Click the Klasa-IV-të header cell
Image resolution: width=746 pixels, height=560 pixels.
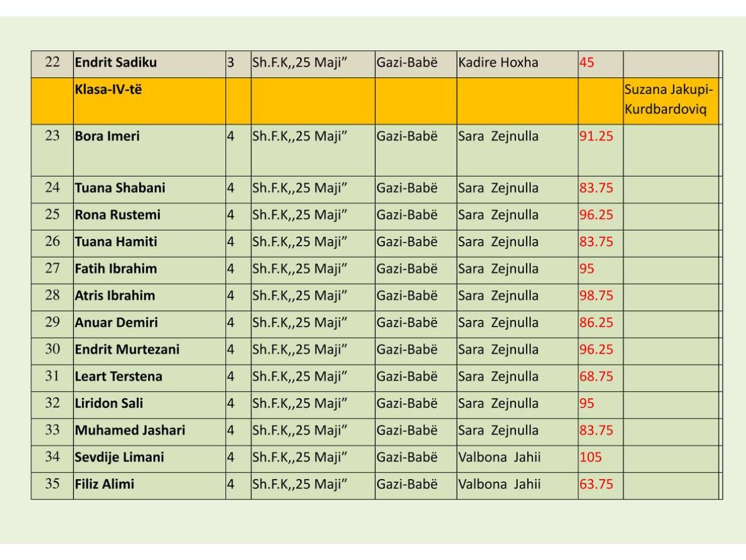[x=149, y=102]
